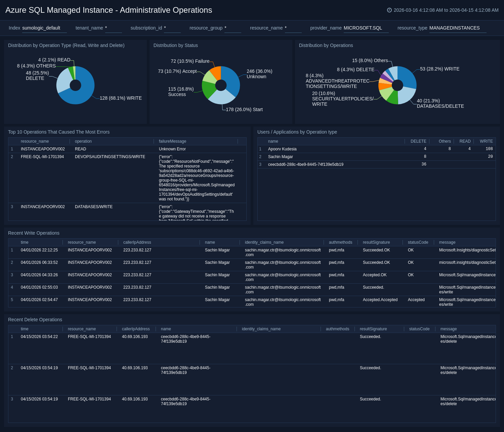
Task: Sort Recent Write Operations by statusCode
Action: (x=418, y=242)
